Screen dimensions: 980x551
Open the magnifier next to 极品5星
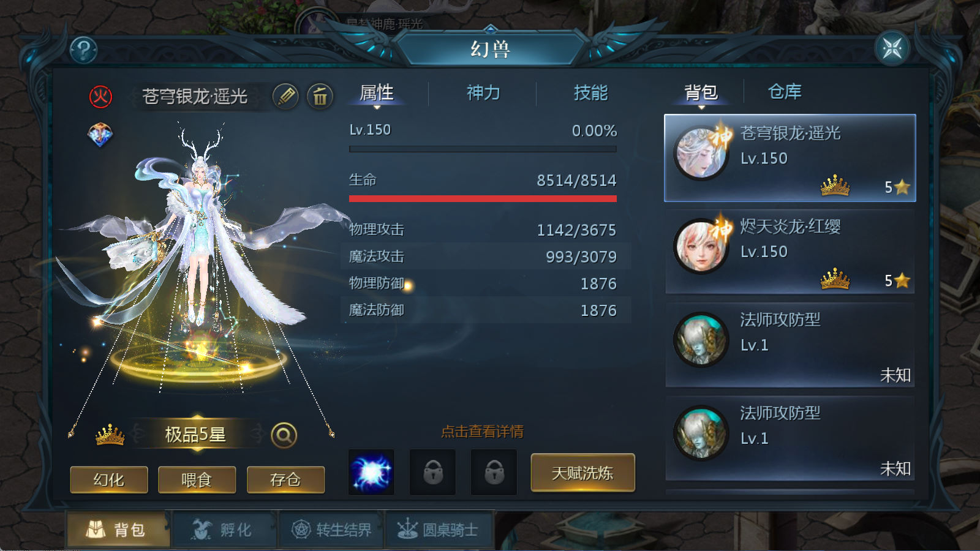(284, 435)
